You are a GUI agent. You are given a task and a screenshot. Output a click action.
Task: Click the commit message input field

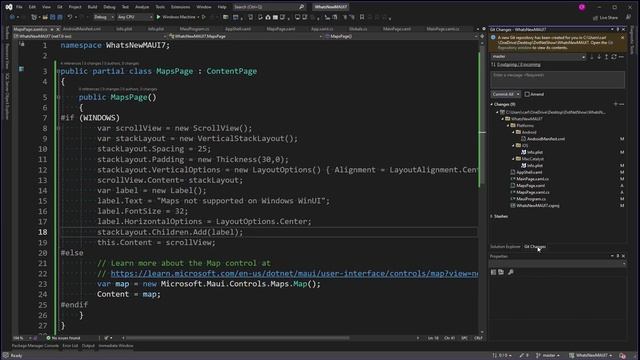(557, 80)
